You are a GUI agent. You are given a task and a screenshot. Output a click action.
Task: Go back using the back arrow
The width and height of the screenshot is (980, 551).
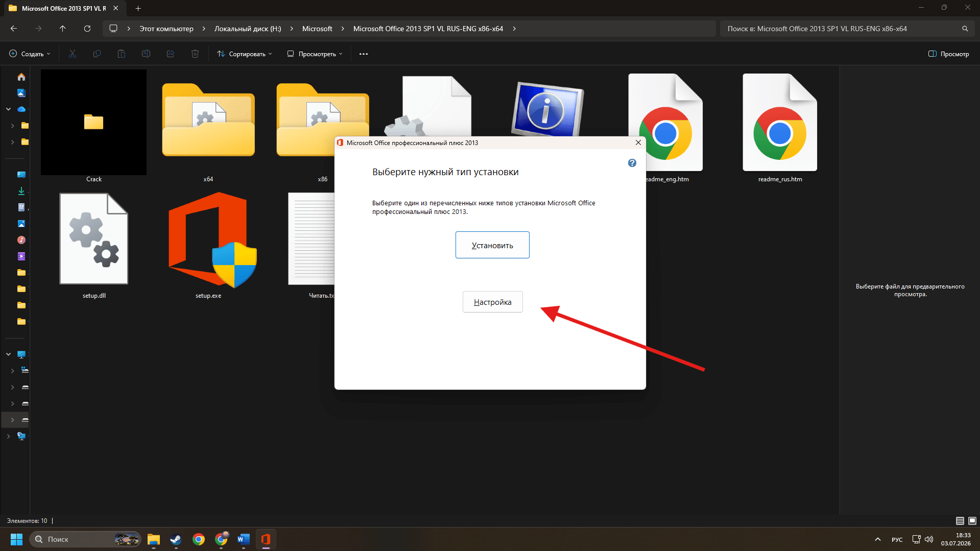point(14,29)
